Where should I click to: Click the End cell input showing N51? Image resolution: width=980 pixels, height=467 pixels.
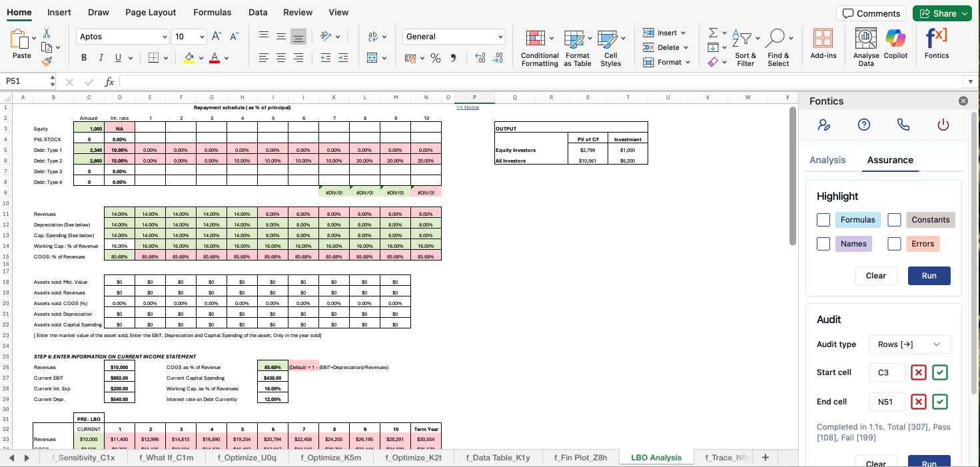tap(887, 401)
